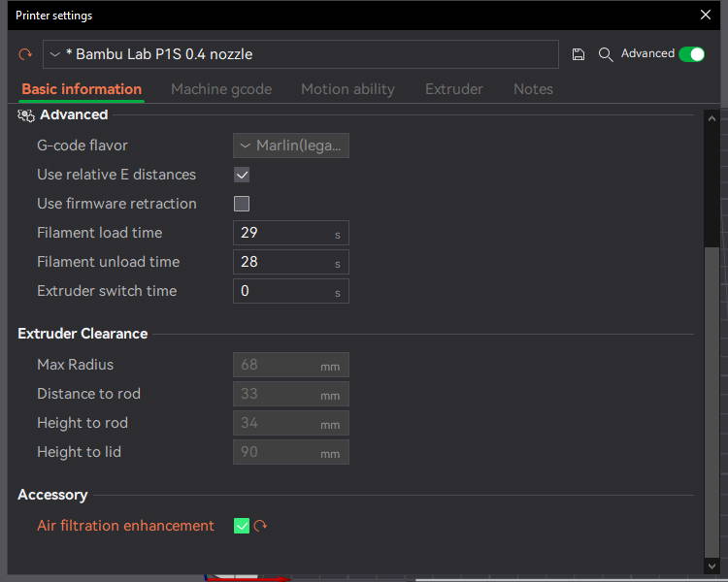Click the Height to lid field
Viewport: 728px width, 582px height.
(291, 452)
